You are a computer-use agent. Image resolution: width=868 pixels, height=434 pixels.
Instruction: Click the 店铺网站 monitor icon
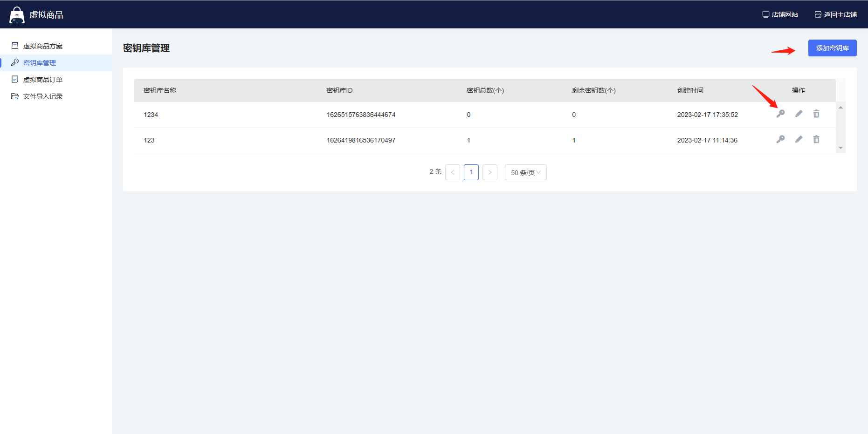pyautogui.click(x=765, y=14)
